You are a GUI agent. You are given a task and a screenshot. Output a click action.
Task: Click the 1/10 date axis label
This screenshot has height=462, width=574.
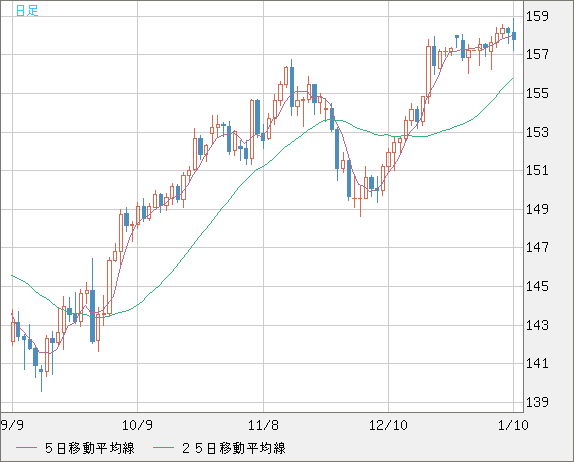(513, 425)
